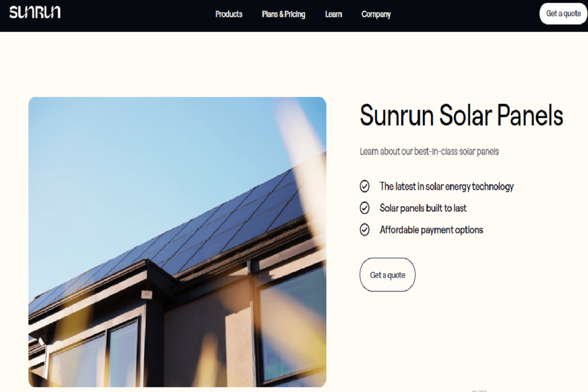Image resolution: width=588 pixels, height=392 pixels.
Task: Click the top-right Get a quote button
Action: pyautogui.click(x=563, y=14)
